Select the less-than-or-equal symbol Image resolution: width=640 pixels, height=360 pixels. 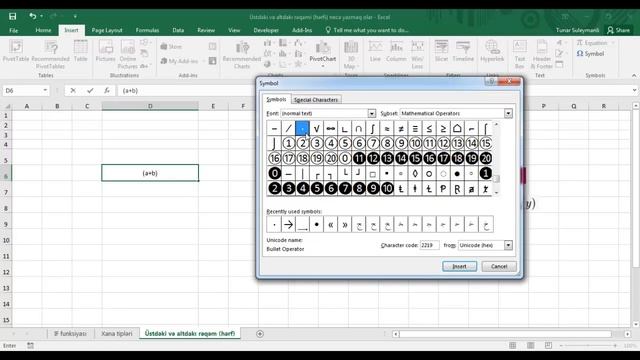429,129
